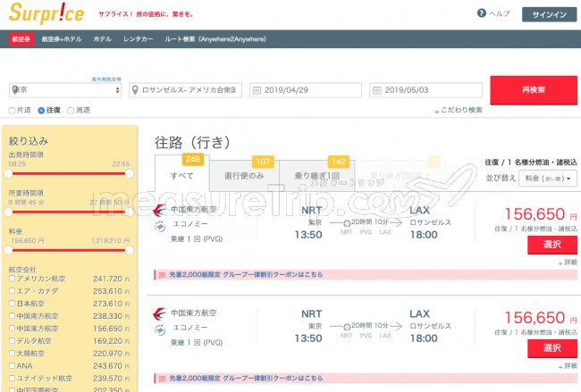This screenshot has width=581, height=392.
Task: Click 選択 for the second flight
Action: coord(552,348)
